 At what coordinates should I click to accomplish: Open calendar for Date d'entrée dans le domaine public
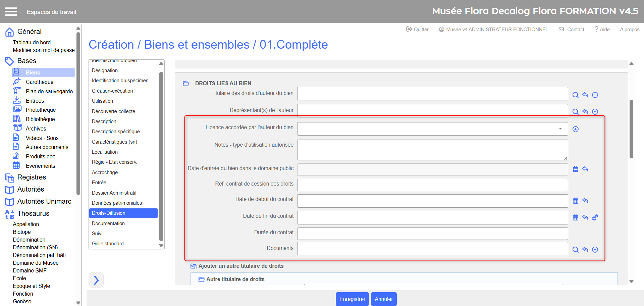pyautogui.click(x=575, y=169)
